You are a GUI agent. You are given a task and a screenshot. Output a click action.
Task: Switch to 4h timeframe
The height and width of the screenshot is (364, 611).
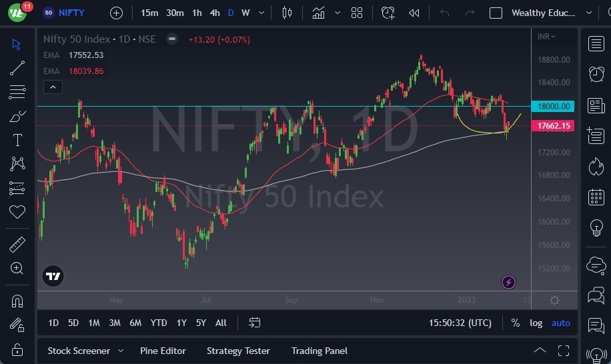[x=215, y=13]
